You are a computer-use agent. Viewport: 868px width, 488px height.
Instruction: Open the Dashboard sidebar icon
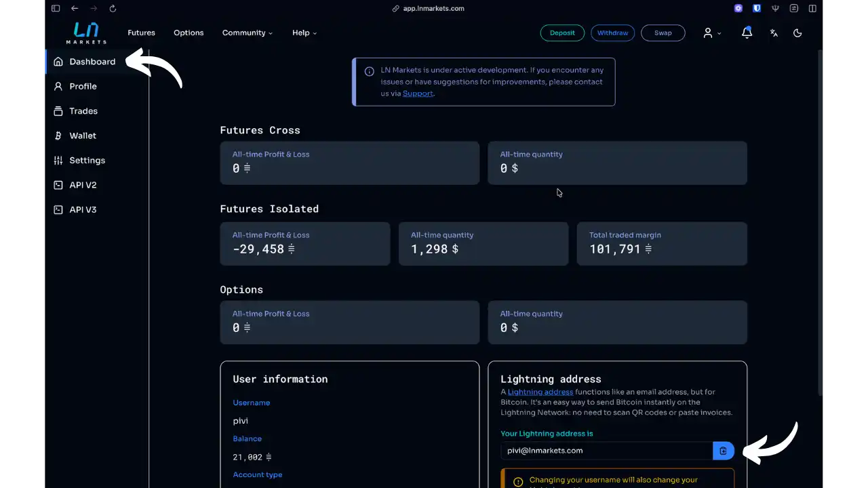pyautogui.click(x=58, y=62)
